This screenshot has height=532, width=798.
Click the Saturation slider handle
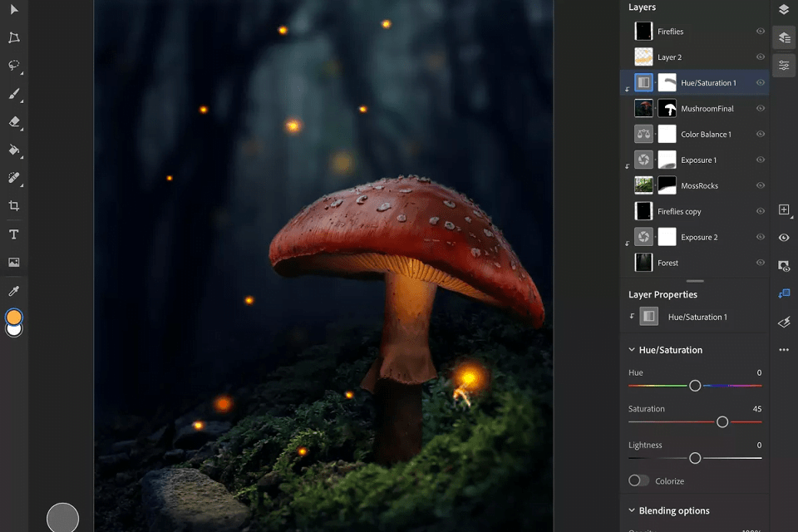[722, 422]
